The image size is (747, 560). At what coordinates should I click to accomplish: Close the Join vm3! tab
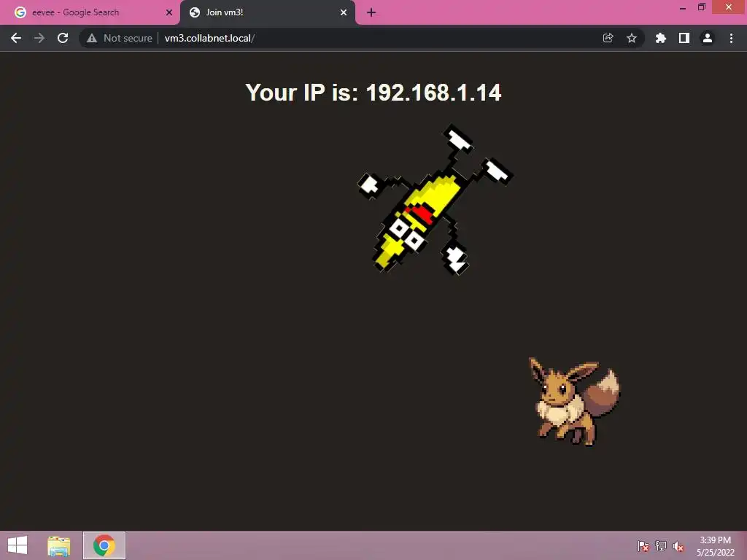(x=344, y=12)
